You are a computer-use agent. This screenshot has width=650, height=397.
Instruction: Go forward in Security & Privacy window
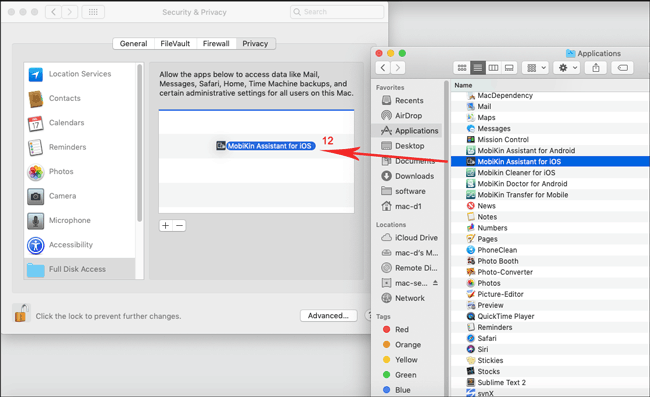[70, 12]
